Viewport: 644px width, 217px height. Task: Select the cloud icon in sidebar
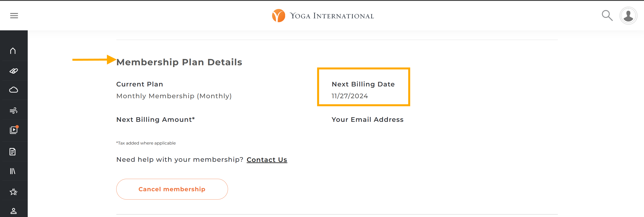[x=14, y=90]
